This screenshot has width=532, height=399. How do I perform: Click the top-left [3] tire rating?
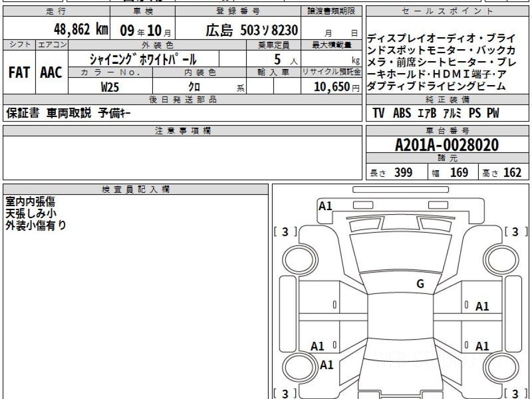[x=285, y=231]
